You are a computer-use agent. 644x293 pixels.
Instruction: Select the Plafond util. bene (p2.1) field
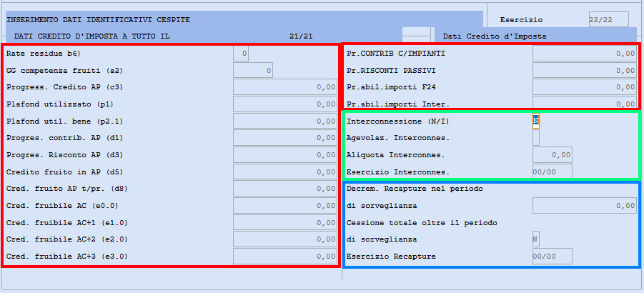tap(285, 121)
